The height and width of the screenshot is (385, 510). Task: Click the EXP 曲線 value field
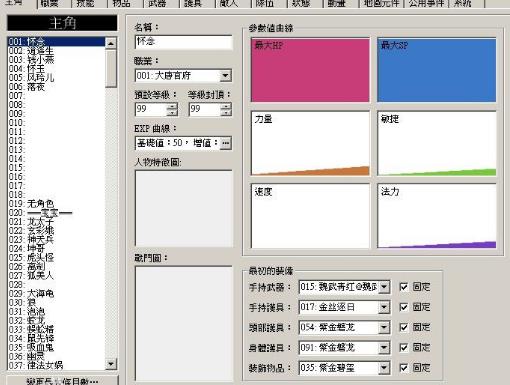pyautogui.click(x=178, y=143)
